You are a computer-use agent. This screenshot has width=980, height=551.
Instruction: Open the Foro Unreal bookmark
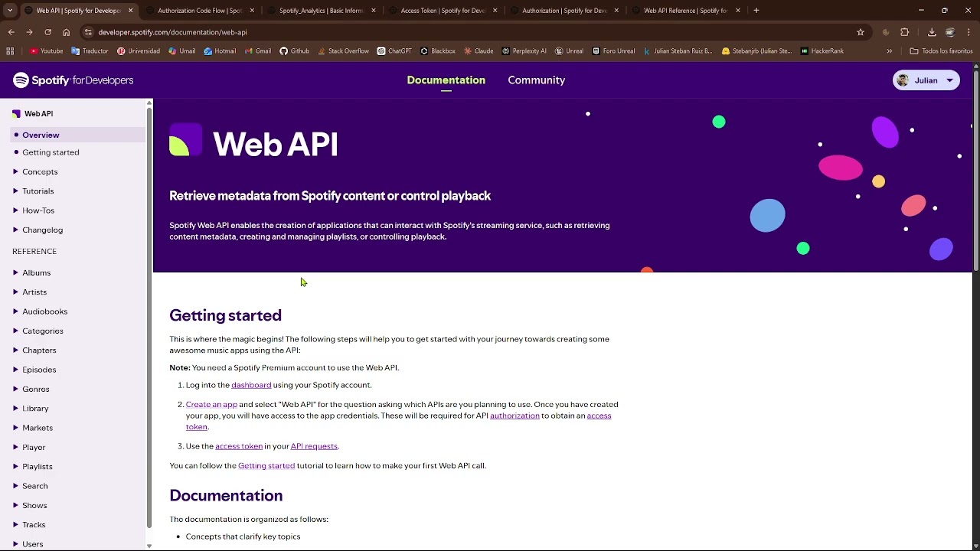(613, 51)
